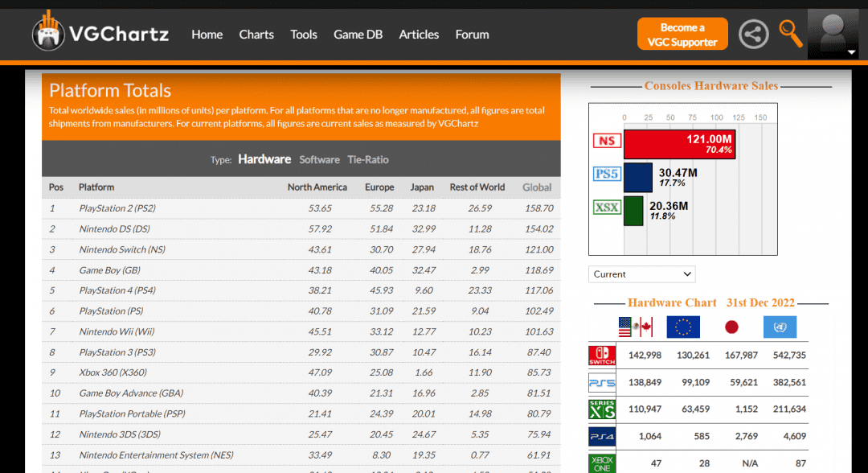Open Nintendo Entertainment System (NES) row

coord(301,455)
